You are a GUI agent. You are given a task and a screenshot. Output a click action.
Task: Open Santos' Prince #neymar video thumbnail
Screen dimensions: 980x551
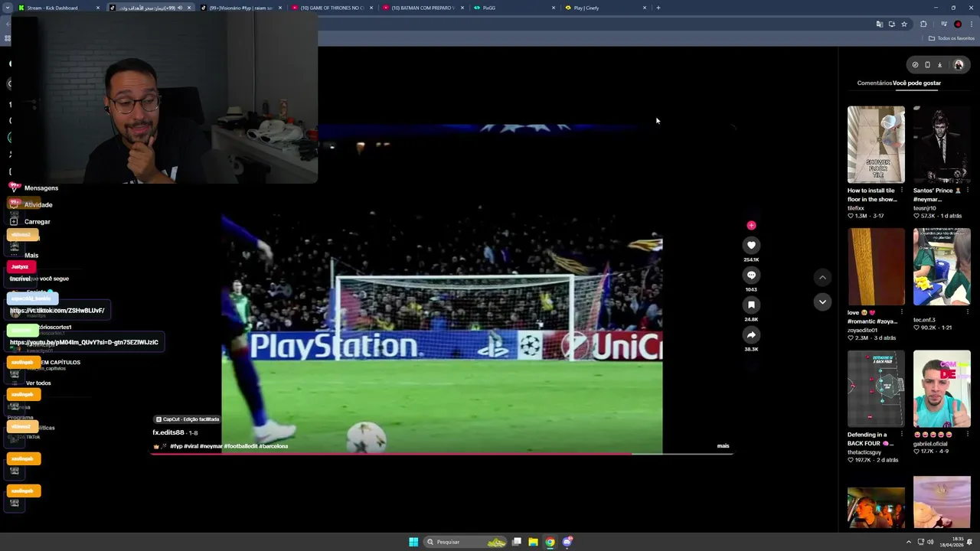pos(941,145)
